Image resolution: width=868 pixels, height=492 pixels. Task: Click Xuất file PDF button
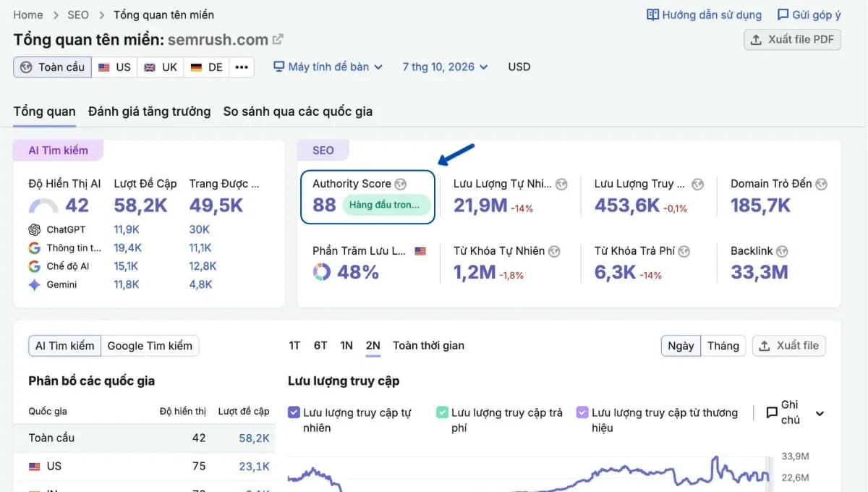coord(792,40)
